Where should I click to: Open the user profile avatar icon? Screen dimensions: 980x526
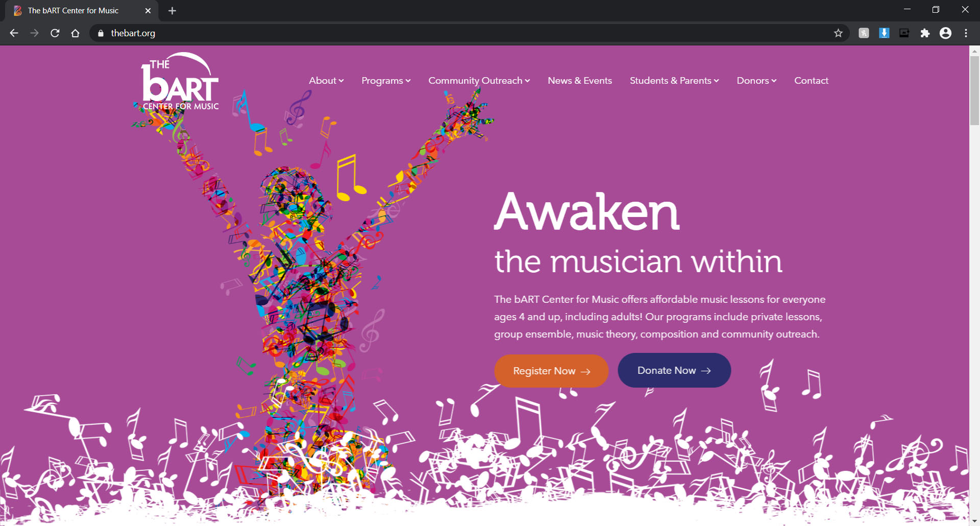tap(945, 33)
